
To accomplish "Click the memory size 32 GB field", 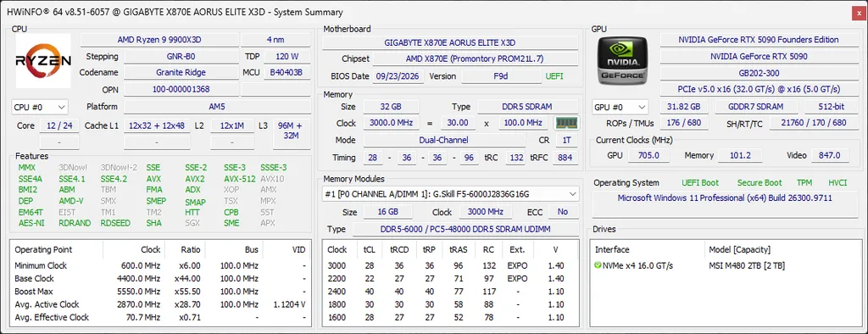I will tap(391, 107).
